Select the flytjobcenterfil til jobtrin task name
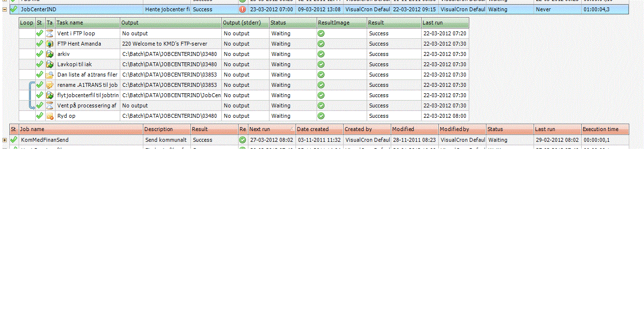Image resolution: width=644 pixels, height=318 pixels. click(x=87, y=95)
